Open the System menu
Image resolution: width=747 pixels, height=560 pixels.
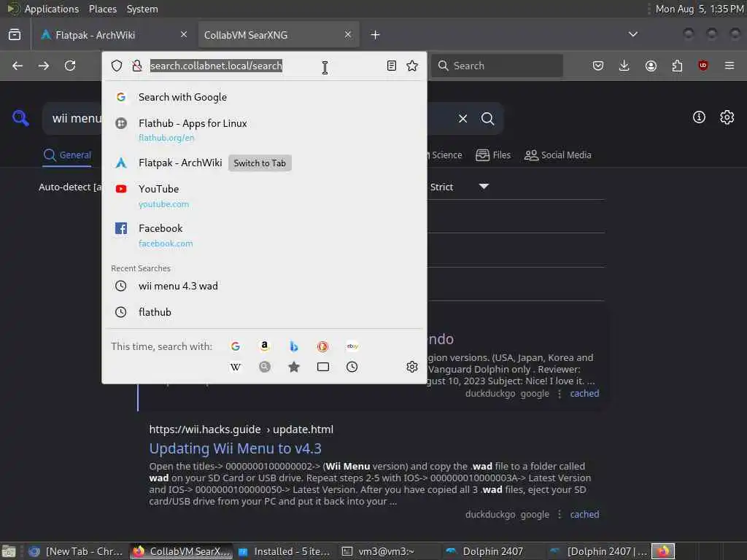point(142,9)
